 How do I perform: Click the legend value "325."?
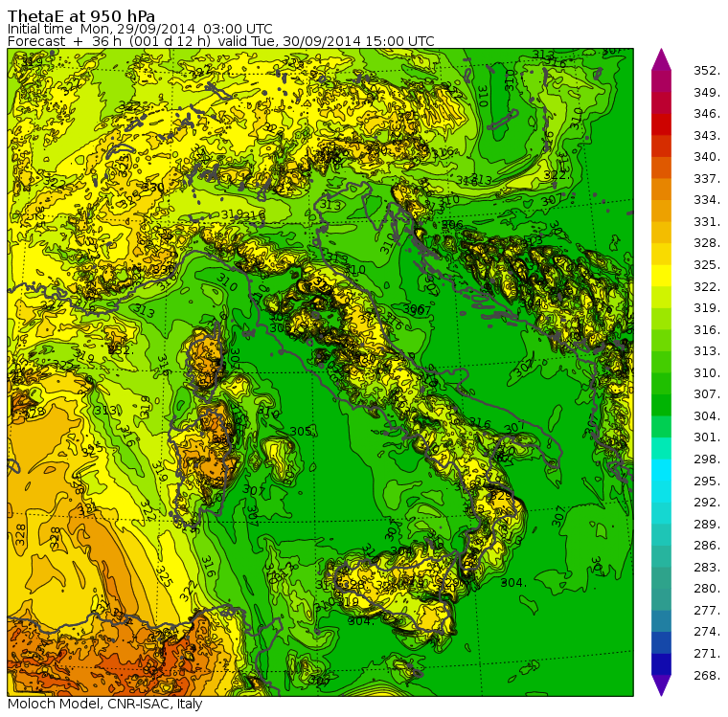pyautogui.click(x=707, y=265)
